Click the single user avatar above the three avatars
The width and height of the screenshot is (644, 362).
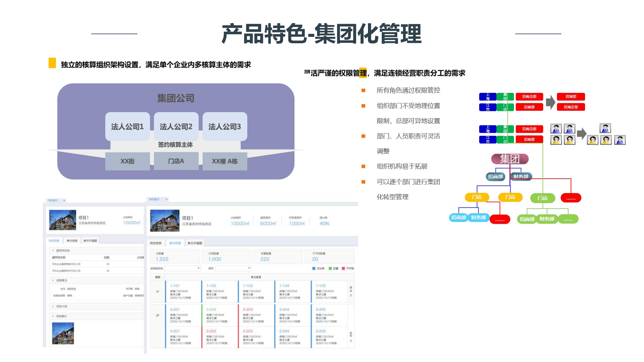(605, 128)
